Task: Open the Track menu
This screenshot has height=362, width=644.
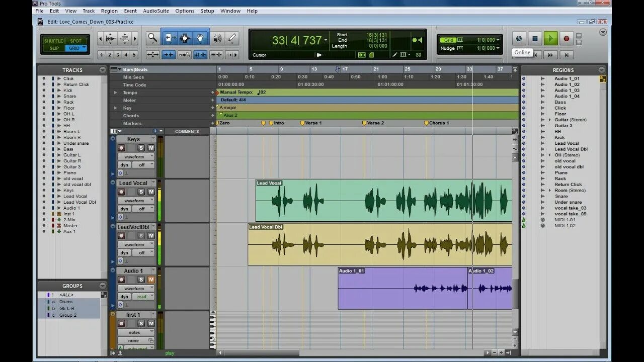Action: (89, 11)
